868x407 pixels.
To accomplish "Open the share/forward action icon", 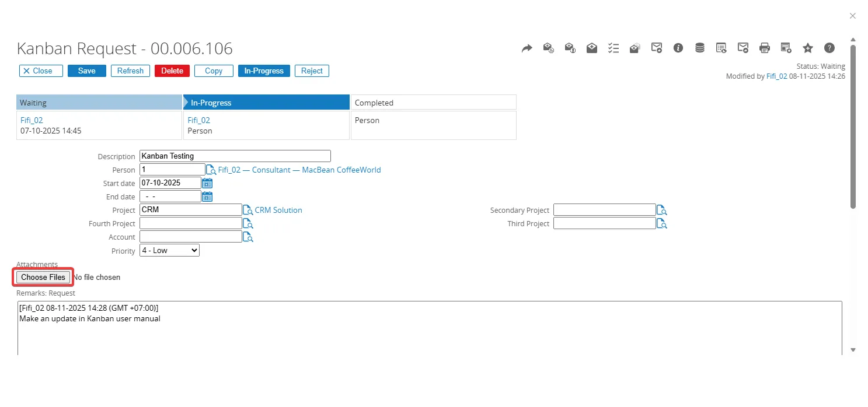I will tap(527, 48).
